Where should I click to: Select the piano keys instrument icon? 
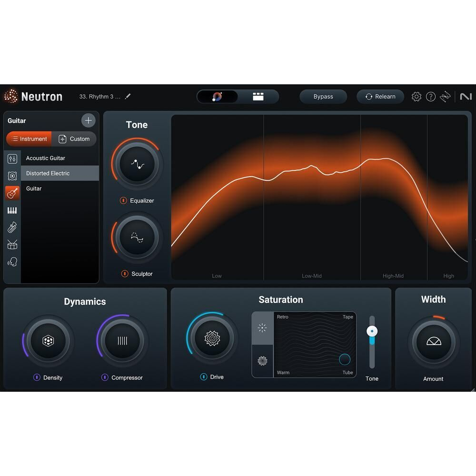[x=12, y=210]
